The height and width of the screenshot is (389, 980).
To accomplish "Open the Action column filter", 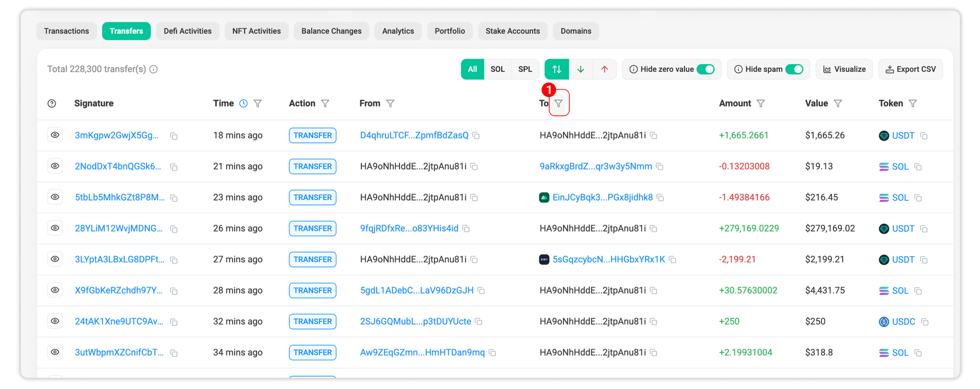I will [325, 104].
